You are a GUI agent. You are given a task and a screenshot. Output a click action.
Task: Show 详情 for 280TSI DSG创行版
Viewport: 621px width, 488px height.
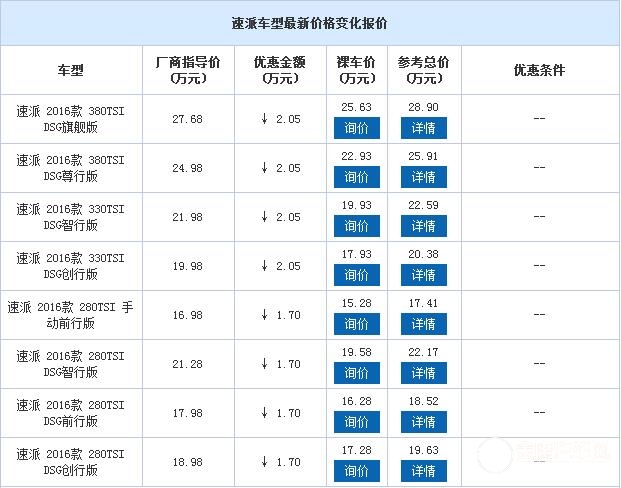[424, 470]
